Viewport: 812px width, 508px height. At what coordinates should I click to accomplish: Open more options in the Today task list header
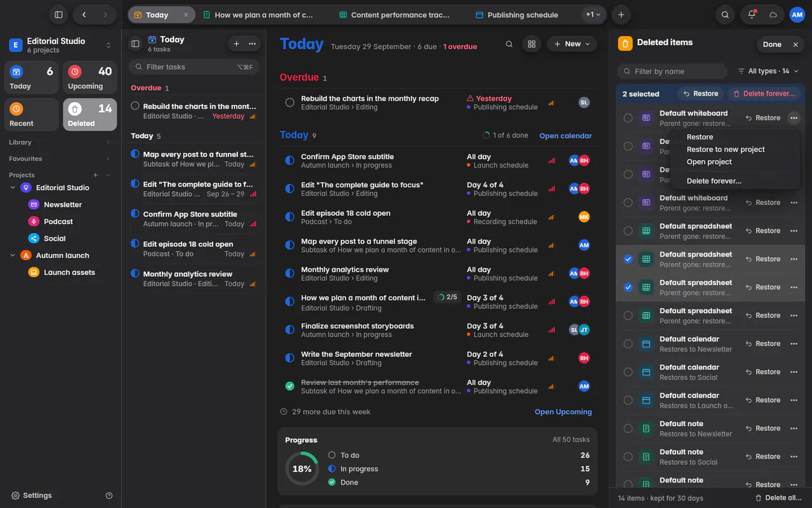pos(252,44)
